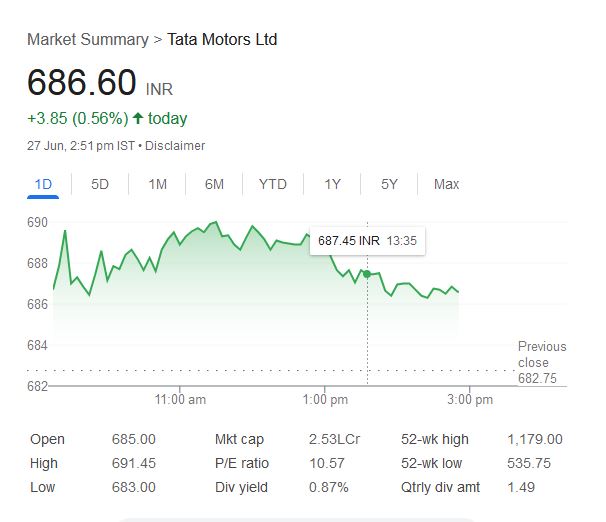The width and height of the screenshot is (606, 522).
Task: Click the Tata Motors Ltd title
Action: pos(222,40)
